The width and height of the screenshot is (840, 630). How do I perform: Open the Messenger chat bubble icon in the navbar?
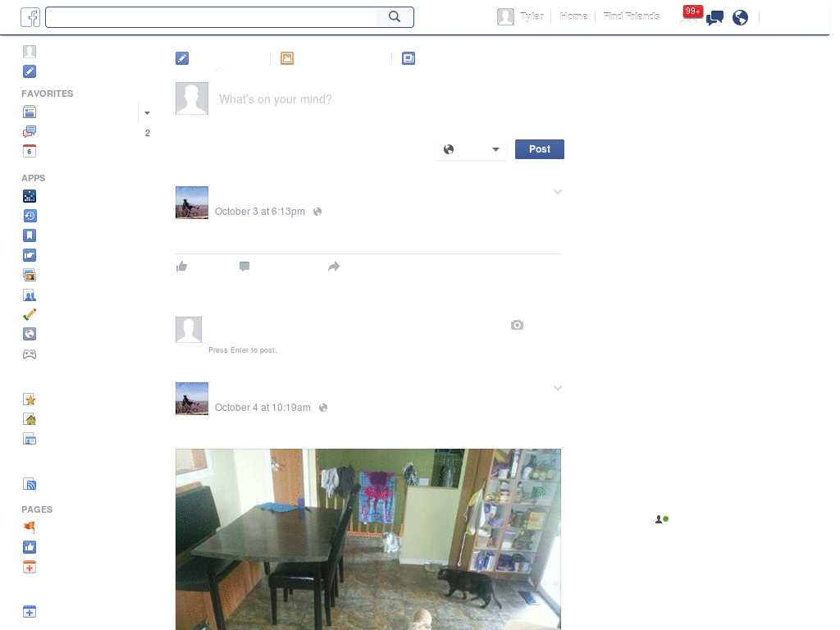click(x=714, y=16)
